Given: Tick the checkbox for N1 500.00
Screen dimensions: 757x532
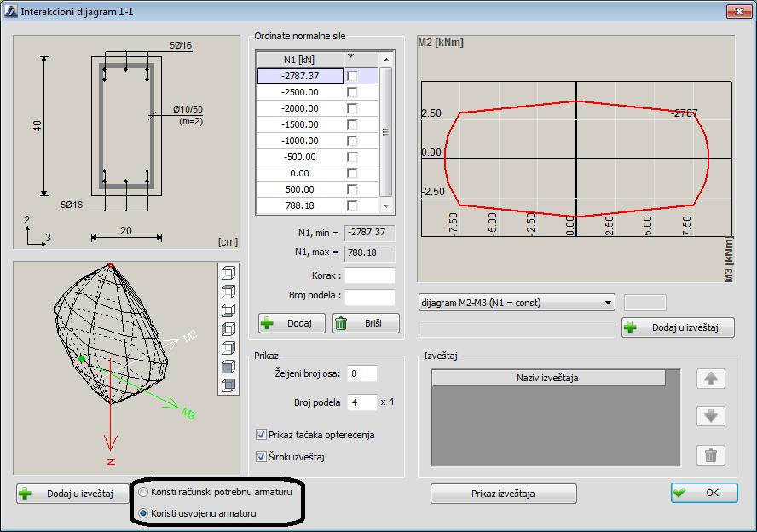Looking at the screenshot, I should point(352,190).
